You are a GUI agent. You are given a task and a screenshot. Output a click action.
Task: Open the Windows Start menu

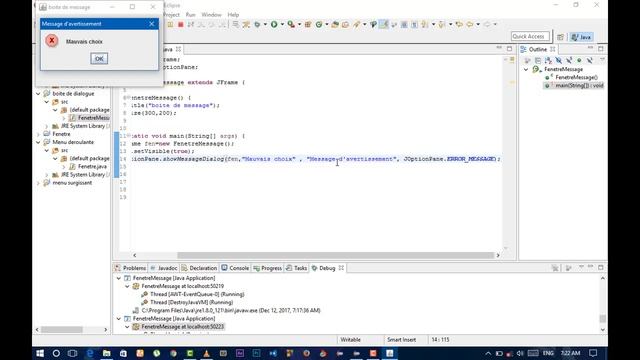pyautogui.click(x=40, y=353)
